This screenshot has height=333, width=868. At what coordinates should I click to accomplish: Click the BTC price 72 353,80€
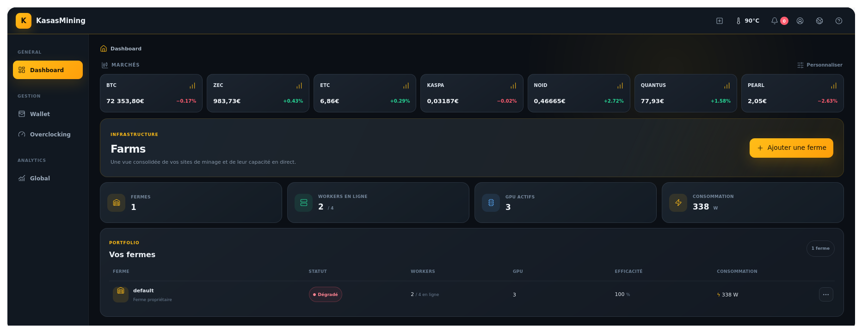(x=125, y=101)
